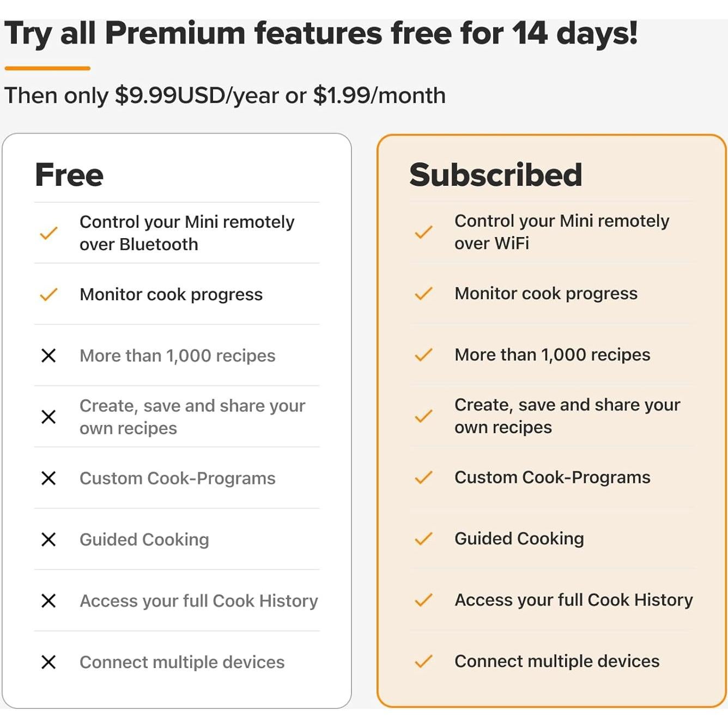Click the $1.99/month price text
Screen dimensions: 728x728
coord(379,96)
